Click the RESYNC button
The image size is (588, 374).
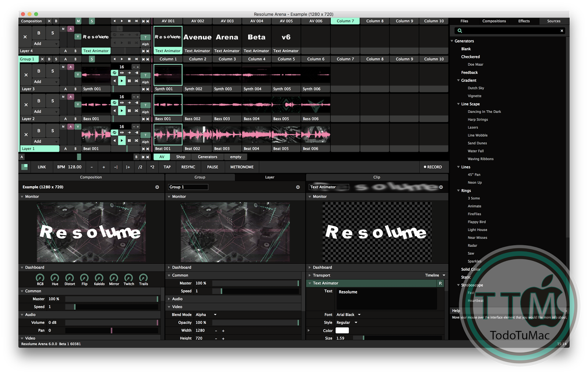coord(188,167)
